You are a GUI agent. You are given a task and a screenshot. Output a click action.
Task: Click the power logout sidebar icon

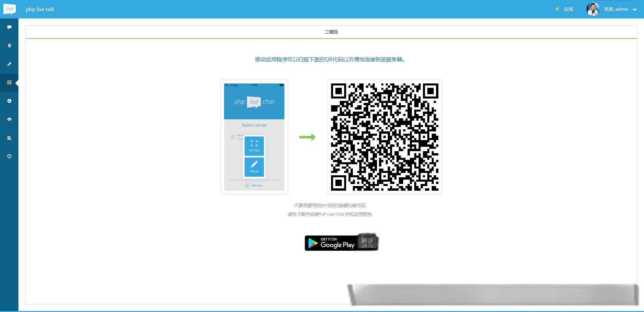(x=9, y=156)
